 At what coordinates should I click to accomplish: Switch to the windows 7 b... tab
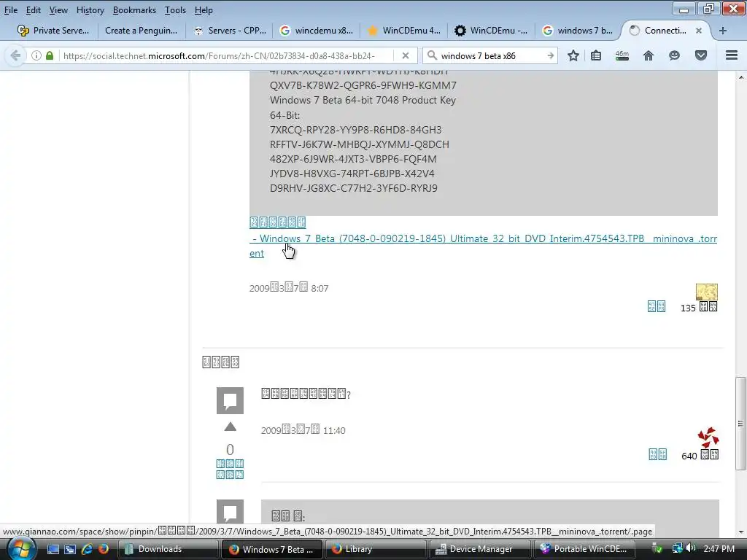(x=578, y=31)
